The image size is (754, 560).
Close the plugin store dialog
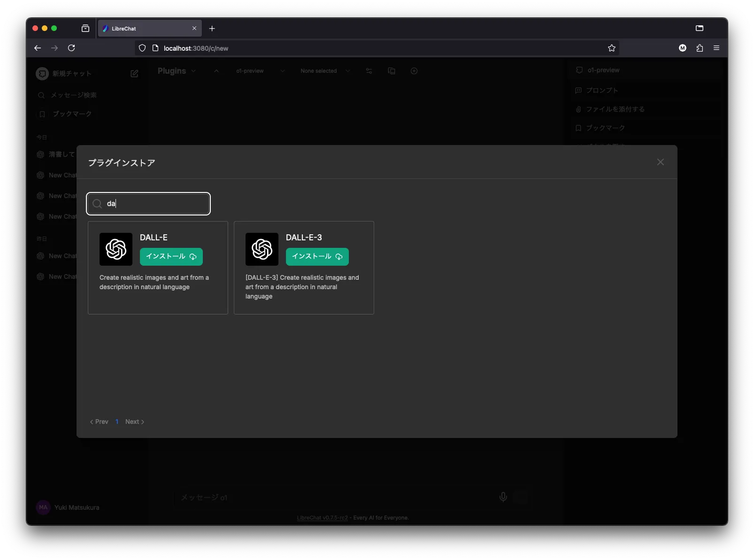click(660, 162)
